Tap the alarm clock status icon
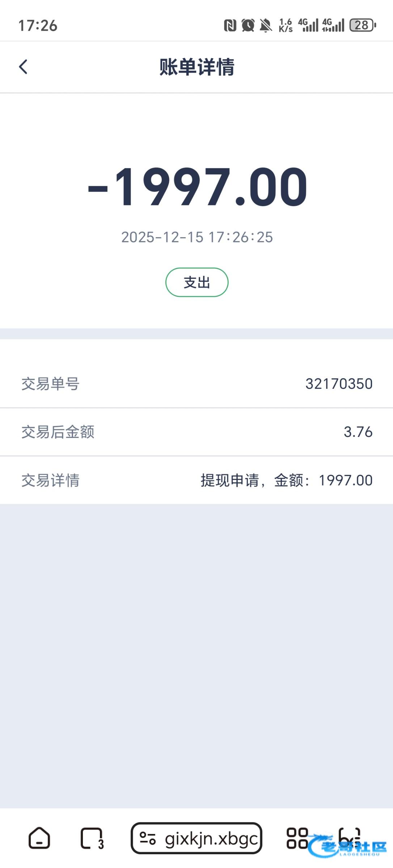The height and width of the screenshot is (868, 393). point(248,25)
